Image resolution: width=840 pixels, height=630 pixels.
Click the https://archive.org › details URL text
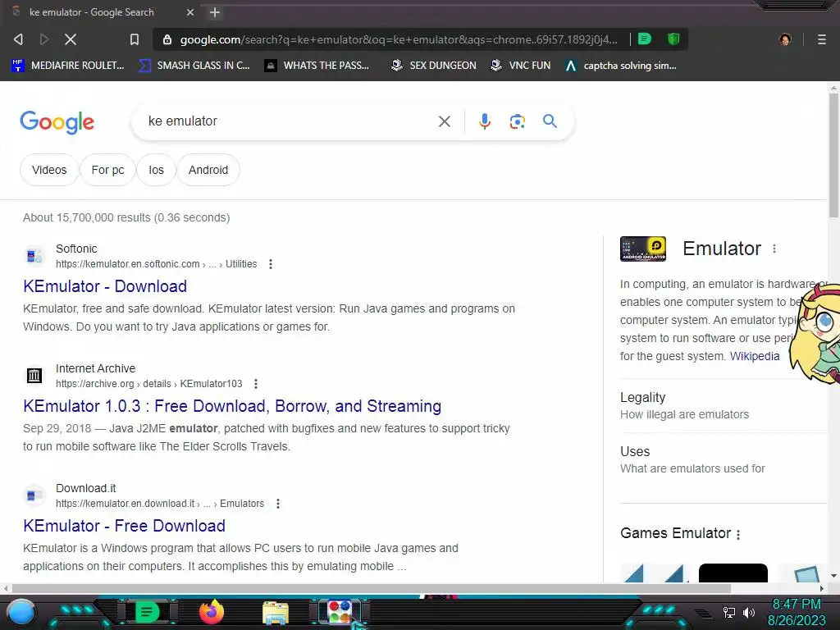[x=113, y=384]
